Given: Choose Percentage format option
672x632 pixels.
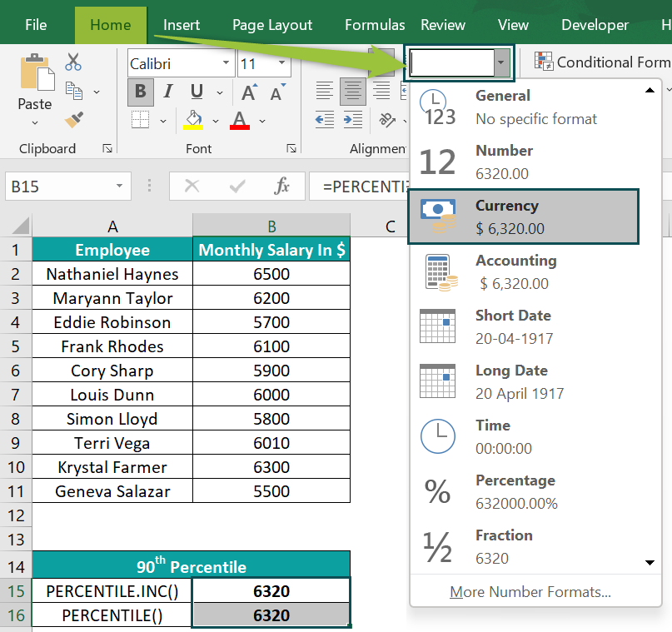Looking at the screenshot, I should click(x=524, y=491).
